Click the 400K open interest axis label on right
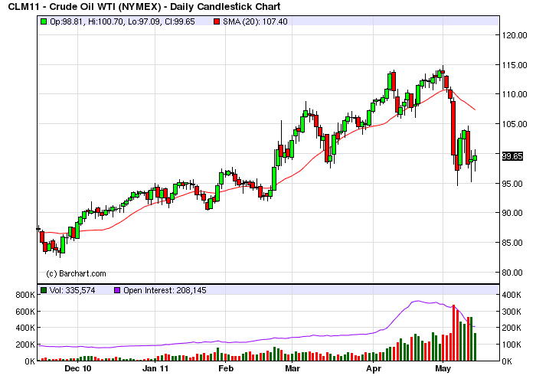 pyautogui.click(x=511, y=295)
